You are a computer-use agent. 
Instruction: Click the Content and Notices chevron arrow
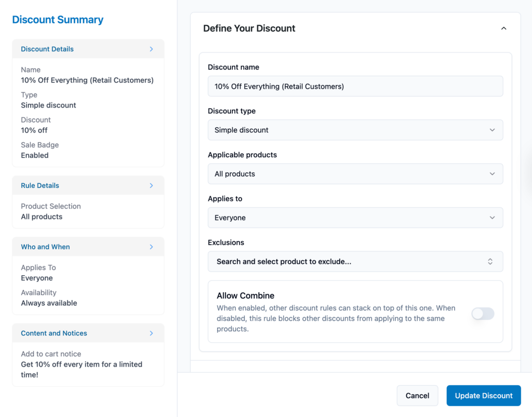[x=151, y=333]
